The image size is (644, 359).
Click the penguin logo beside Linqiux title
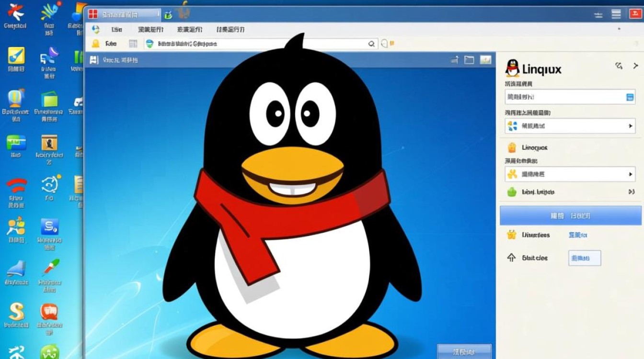coord(512,68)
